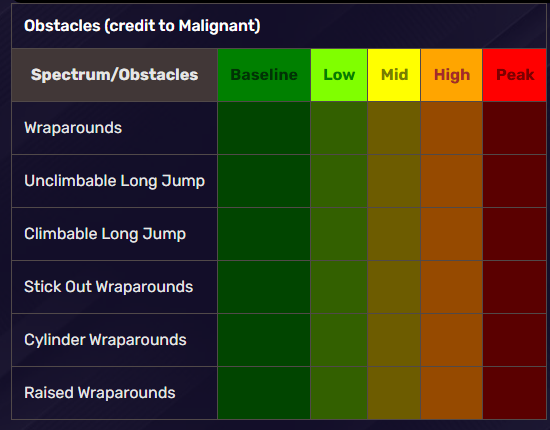The height and width of the screenshot is (430, 550).
Task: Select Baseline cell in Wraparounds row
Action: coord(264,128)
